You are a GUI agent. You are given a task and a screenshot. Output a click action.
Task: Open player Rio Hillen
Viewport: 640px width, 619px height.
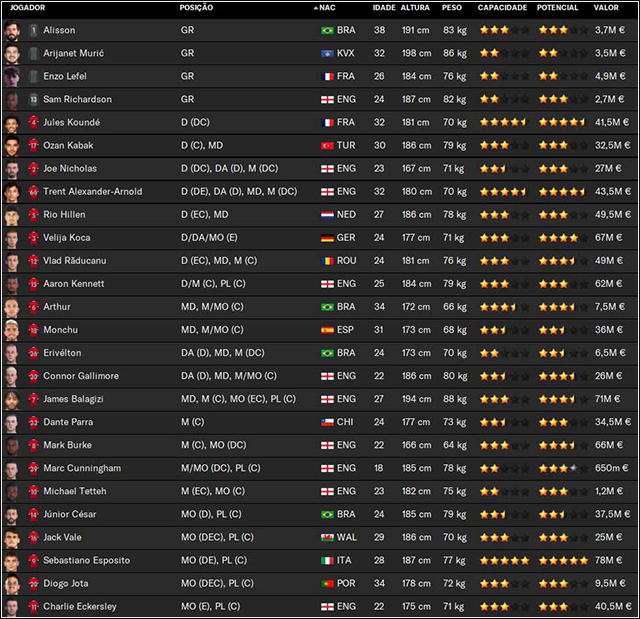pos(64,215)
